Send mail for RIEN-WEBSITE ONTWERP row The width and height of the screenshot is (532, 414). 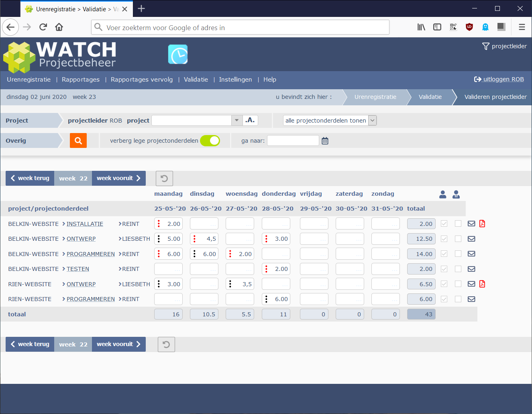tap(471, 284)
